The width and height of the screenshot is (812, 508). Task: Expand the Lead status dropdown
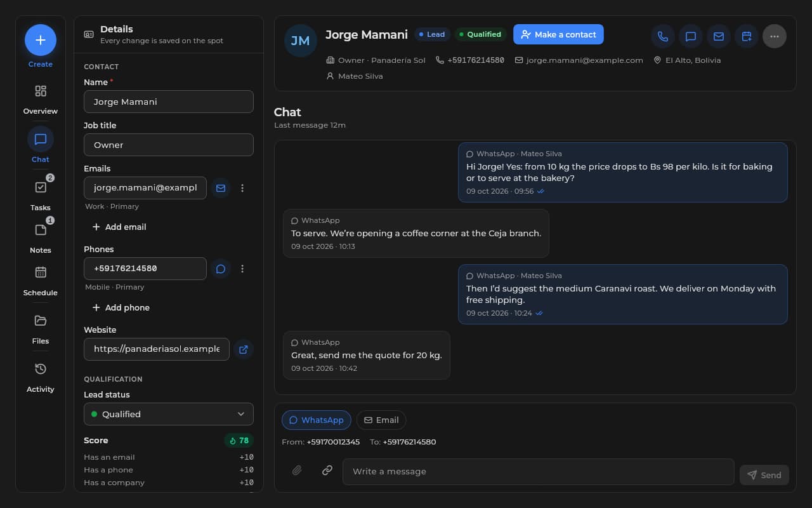point(169,414)
